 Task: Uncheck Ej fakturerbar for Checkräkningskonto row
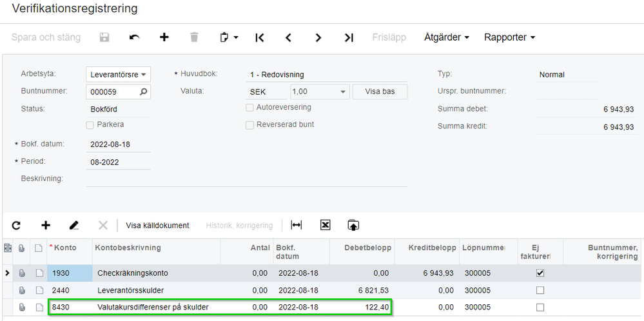540,273
